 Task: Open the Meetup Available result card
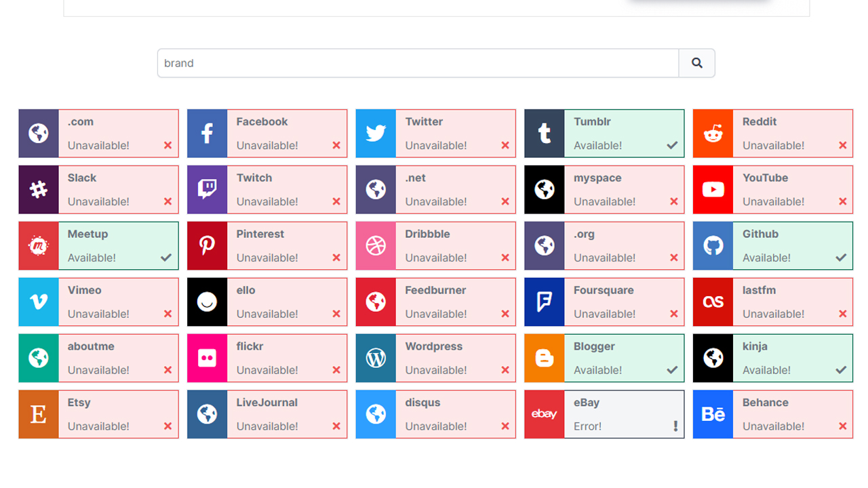[x=98, y=246]
